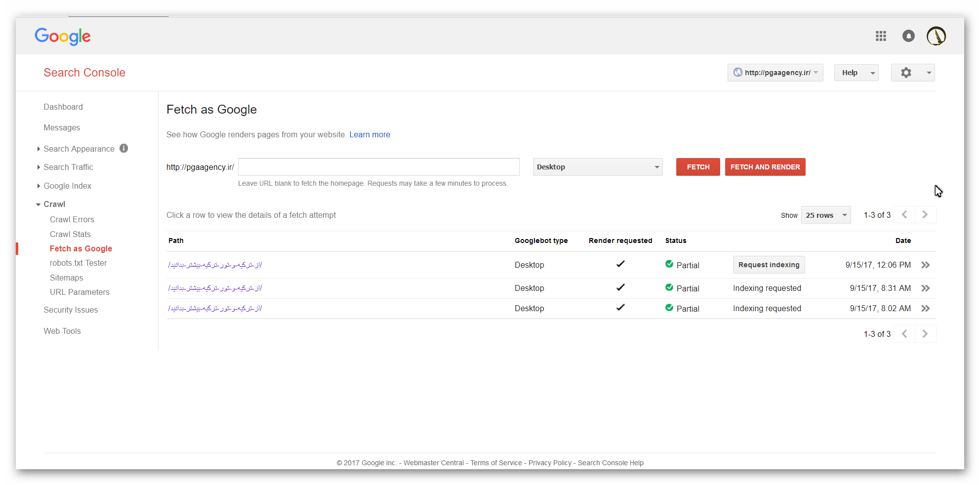The height and width of the screenshot is (485, 980).
Task: Click Indexing requested in 8:02 AM row
Action: 767,309
